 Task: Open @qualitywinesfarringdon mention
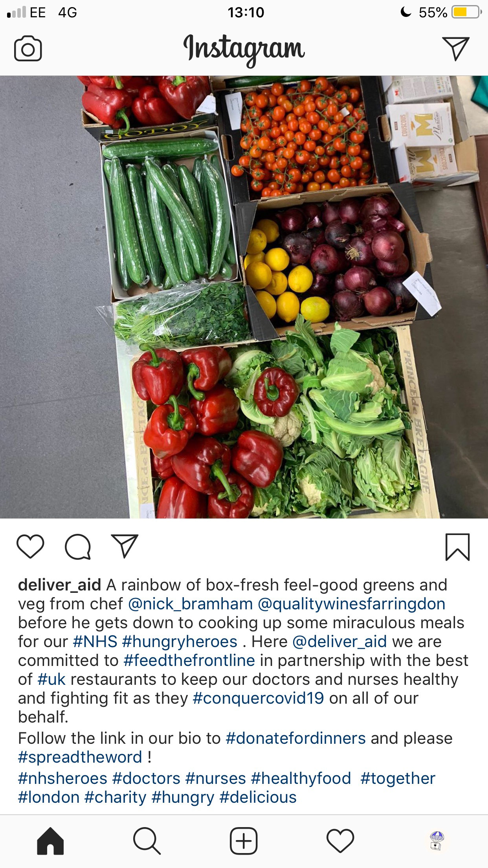coord(352,604)
